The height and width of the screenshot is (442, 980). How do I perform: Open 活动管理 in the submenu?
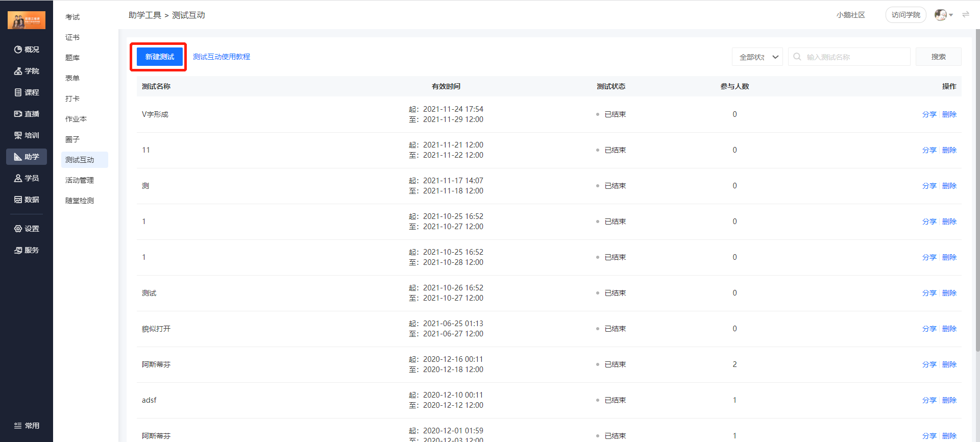point(80,180)
